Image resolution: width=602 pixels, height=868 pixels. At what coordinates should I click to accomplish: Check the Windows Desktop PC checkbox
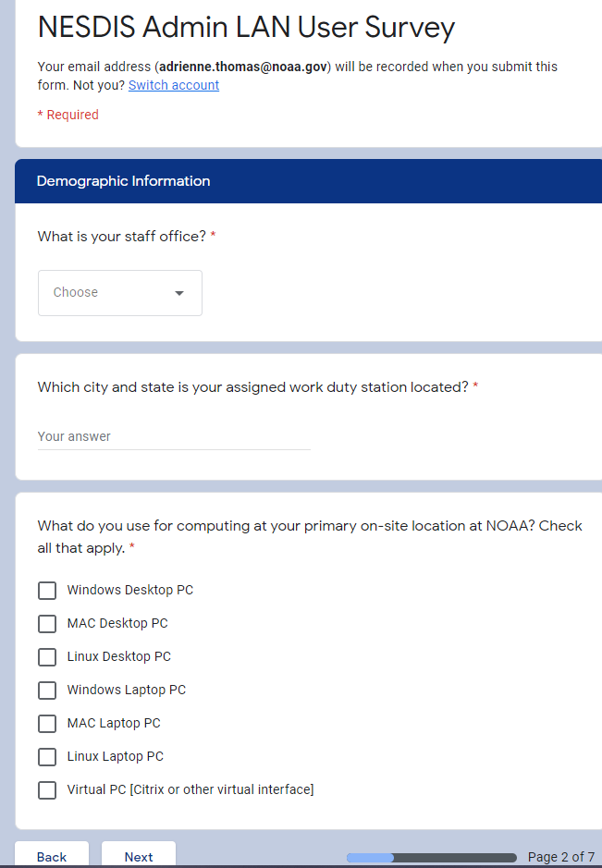pos(47,591)
